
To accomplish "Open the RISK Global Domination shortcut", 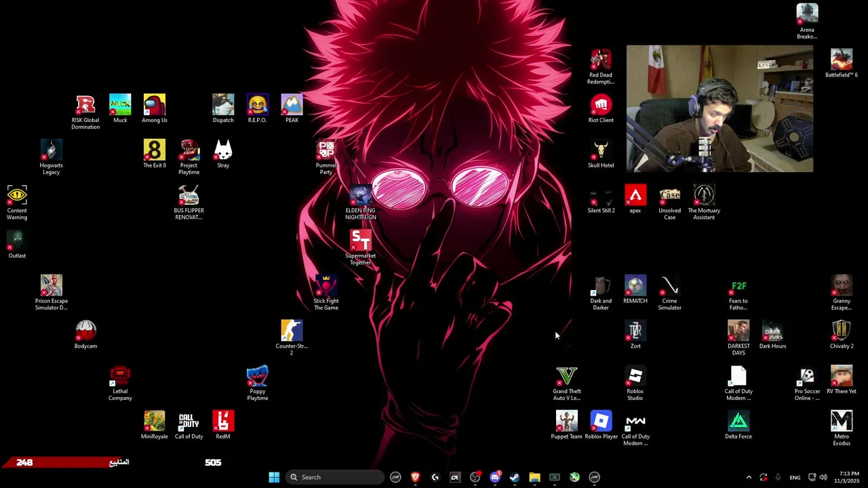I will (x=85, y=112).
